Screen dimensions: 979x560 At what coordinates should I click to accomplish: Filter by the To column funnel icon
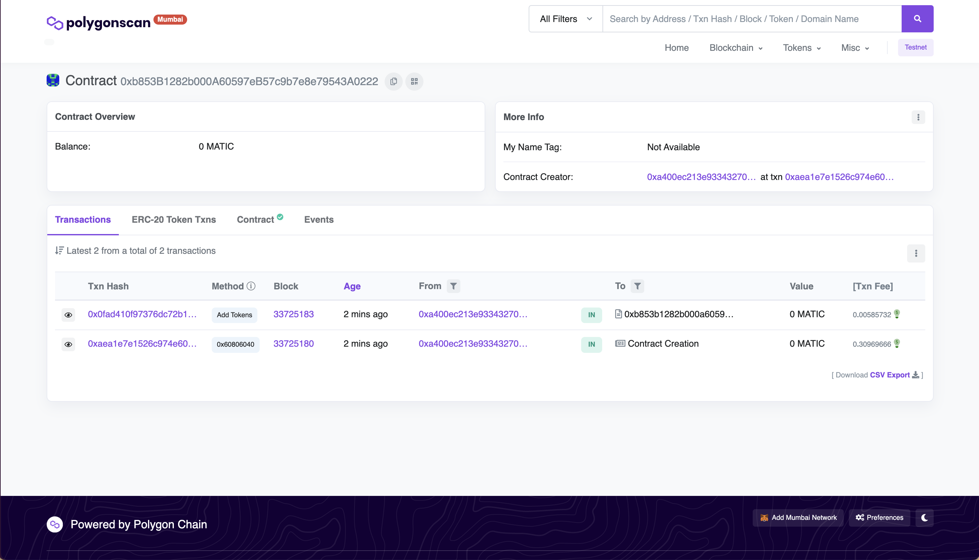[x=637, y=286]
